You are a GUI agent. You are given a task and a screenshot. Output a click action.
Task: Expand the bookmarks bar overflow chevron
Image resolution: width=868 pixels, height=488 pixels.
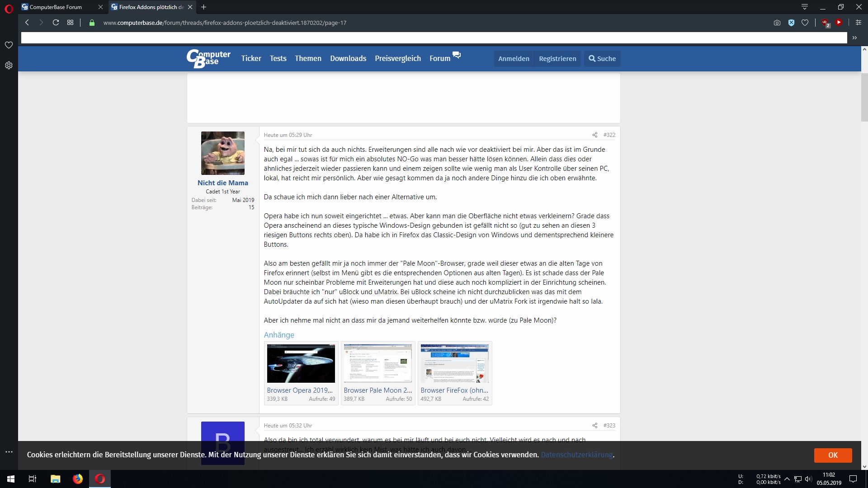(854, 38)
